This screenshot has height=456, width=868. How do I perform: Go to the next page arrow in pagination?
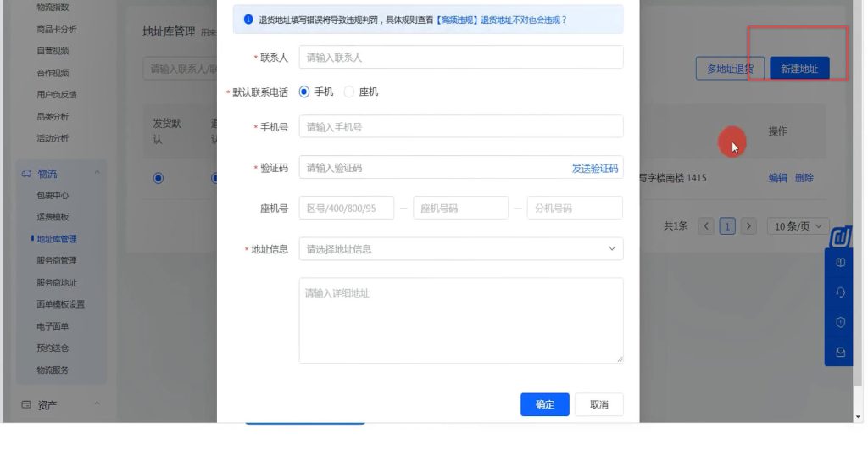pos(748,226)
